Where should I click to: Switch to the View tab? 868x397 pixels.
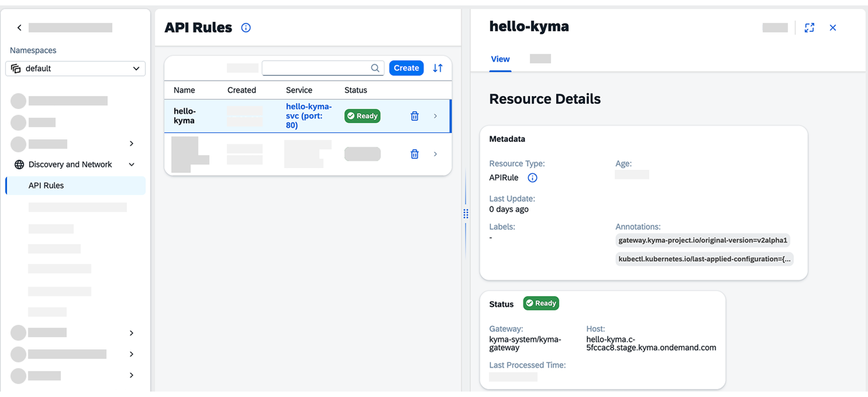click(500, 59)
